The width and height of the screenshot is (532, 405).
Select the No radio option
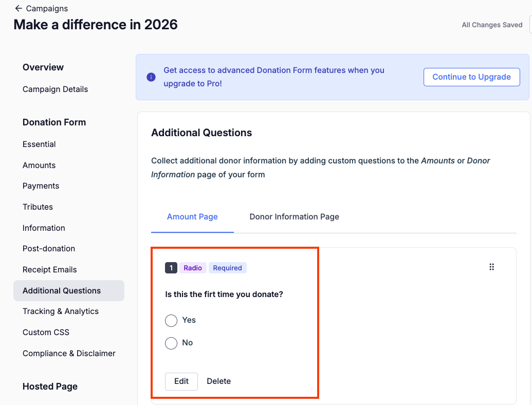171,343
